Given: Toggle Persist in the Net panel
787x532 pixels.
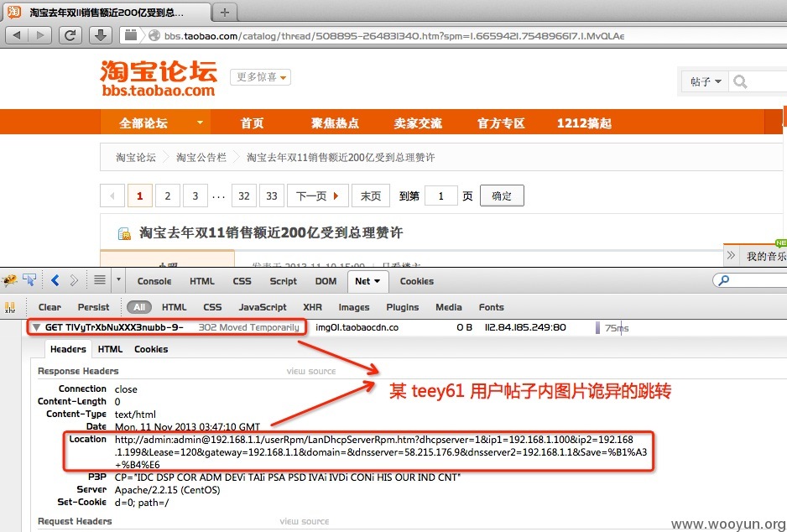Looking at the screenshot, I should 93,307.
